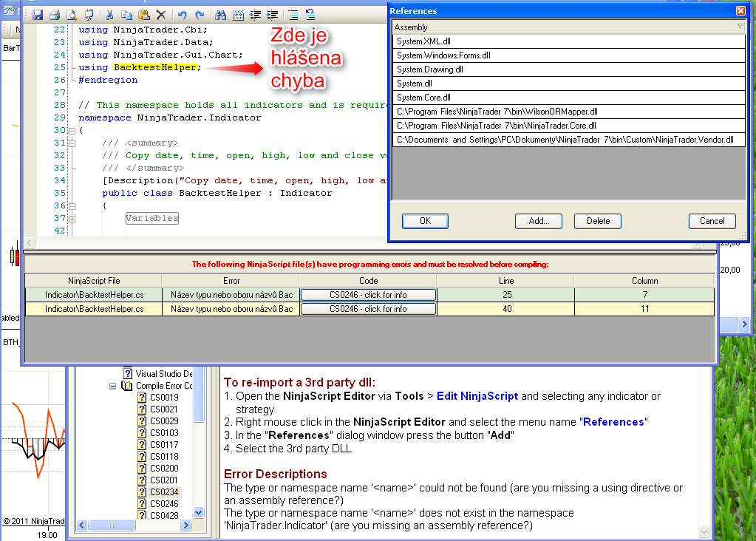Collapse the summary comment block at line 31
Image resolution: width=756 pixels, height=541 pixels.
tap(72, 143)
